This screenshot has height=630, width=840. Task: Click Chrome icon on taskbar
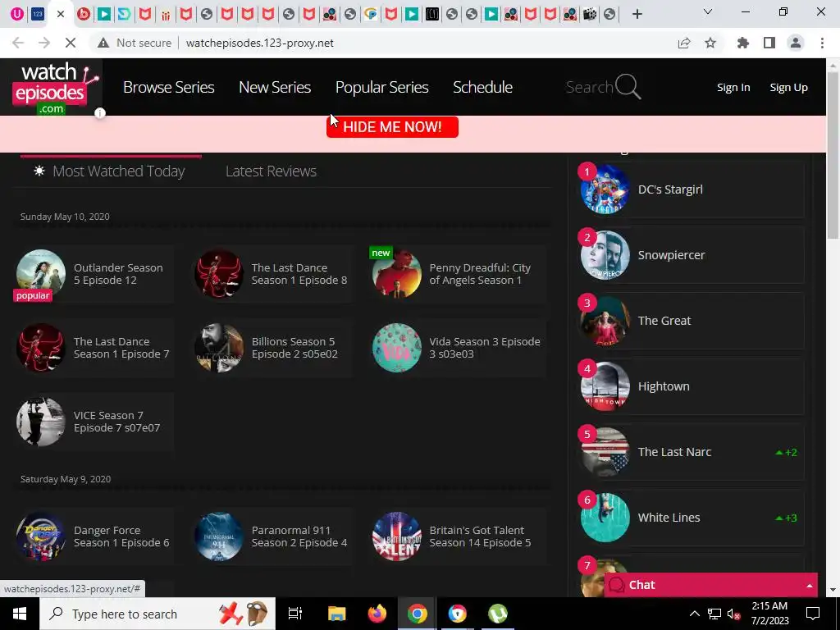418,614
